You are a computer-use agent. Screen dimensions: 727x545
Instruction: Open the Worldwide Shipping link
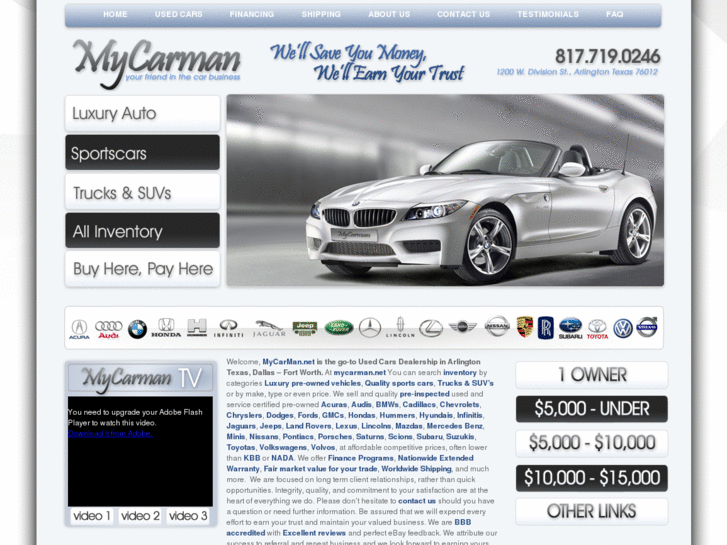tap(416, 469)
